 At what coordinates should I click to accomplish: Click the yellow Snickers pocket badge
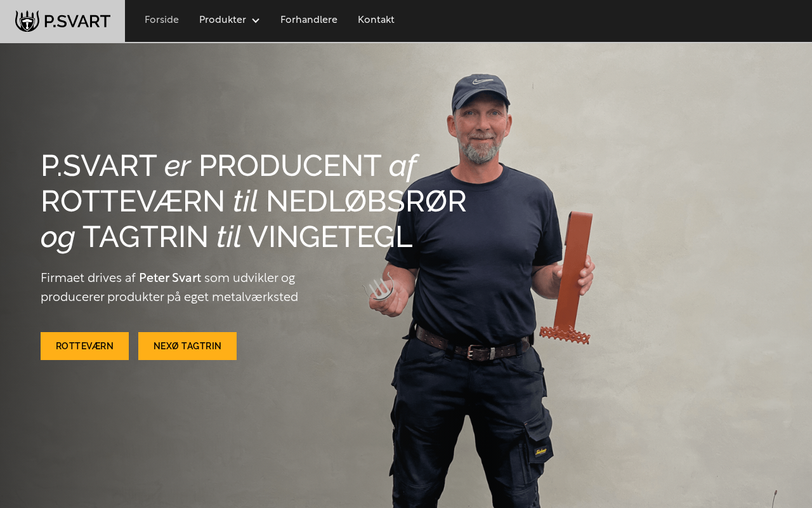pyautogui.click(x=540, y=451)
